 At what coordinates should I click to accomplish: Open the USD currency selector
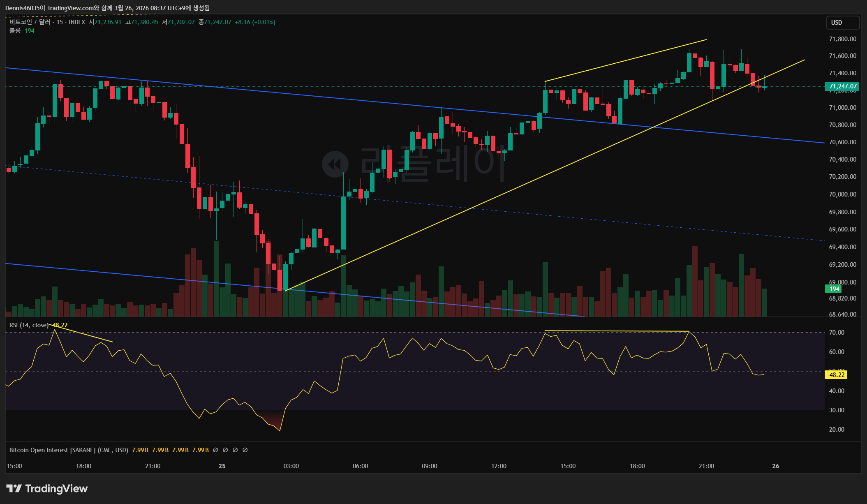point(842,23)
